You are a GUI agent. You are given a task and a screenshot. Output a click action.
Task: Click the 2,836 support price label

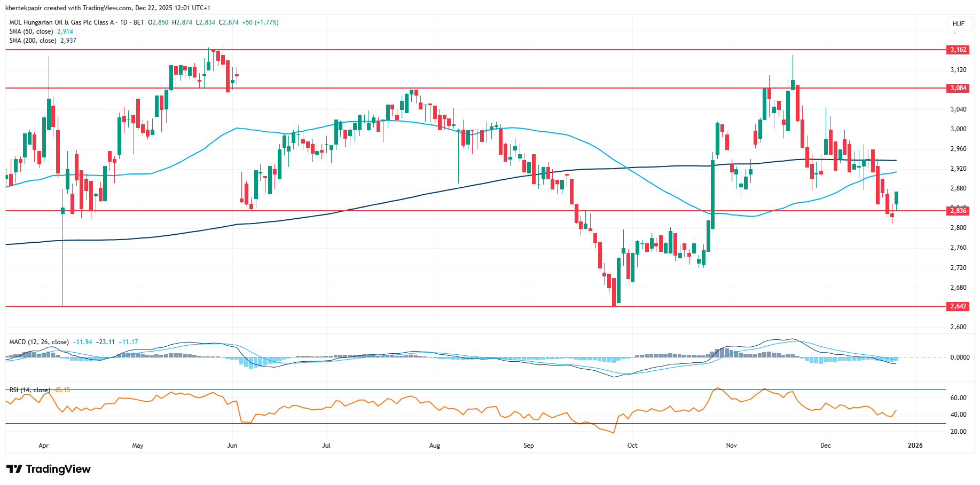(958, 211)
